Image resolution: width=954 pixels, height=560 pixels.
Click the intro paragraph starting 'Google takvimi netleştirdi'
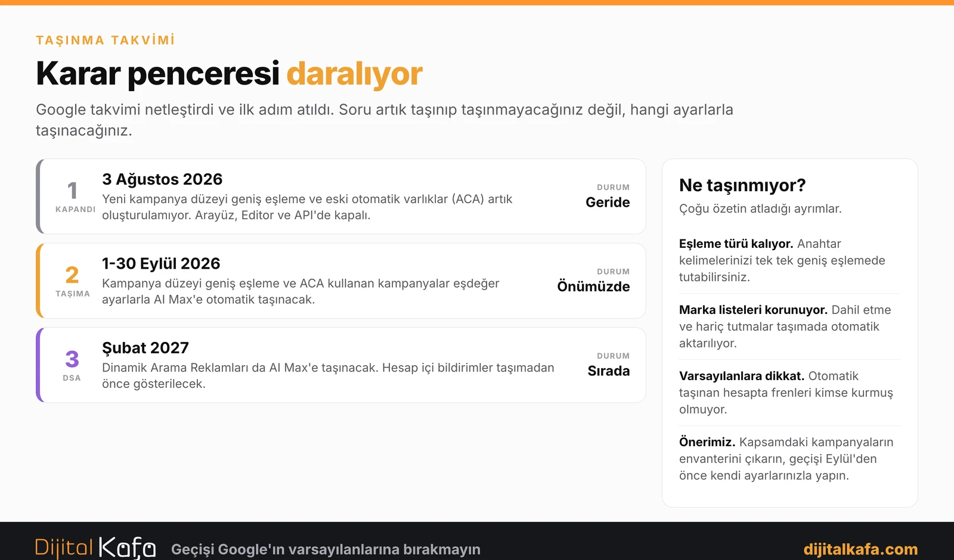point(385,120)
